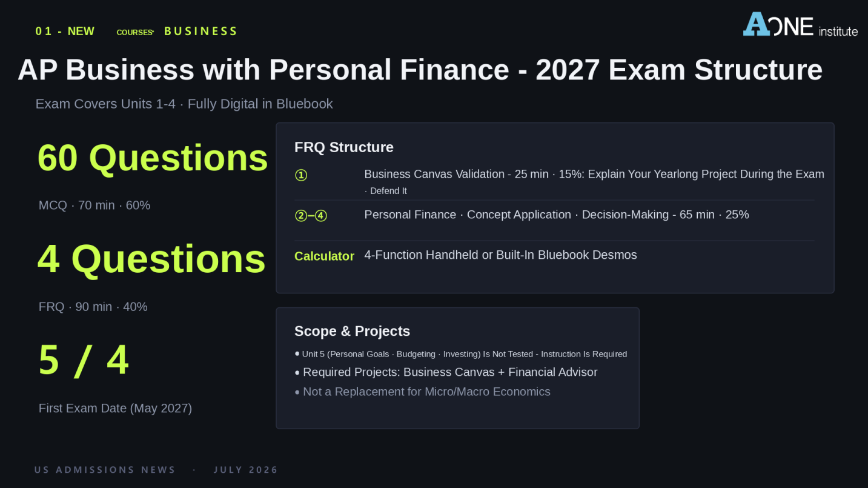Select the 'Required Projects' bullet text
This screenshot has width=868, height=488.
(x=450, y=372)
